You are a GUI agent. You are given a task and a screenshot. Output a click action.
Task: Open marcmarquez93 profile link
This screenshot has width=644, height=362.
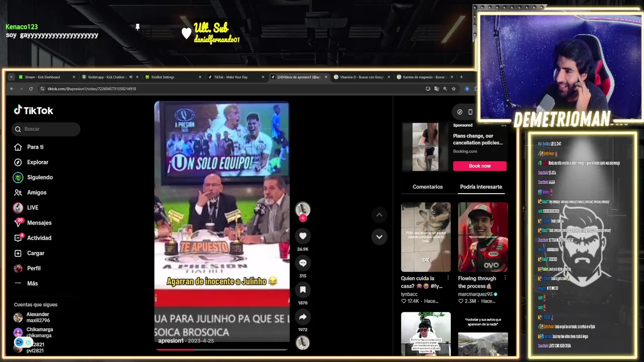475,294
